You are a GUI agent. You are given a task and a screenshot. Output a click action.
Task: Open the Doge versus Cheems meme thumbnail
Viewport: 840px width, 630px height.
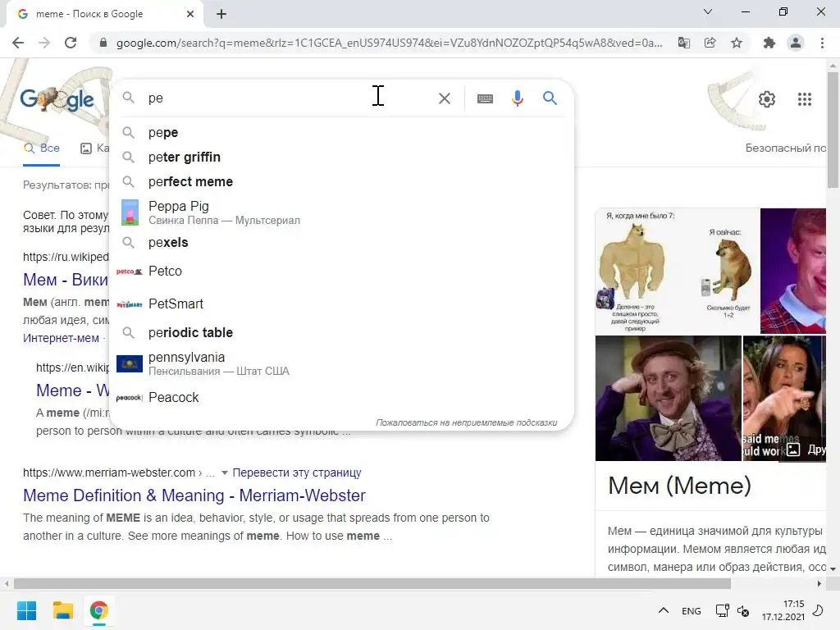pos(677,271)
